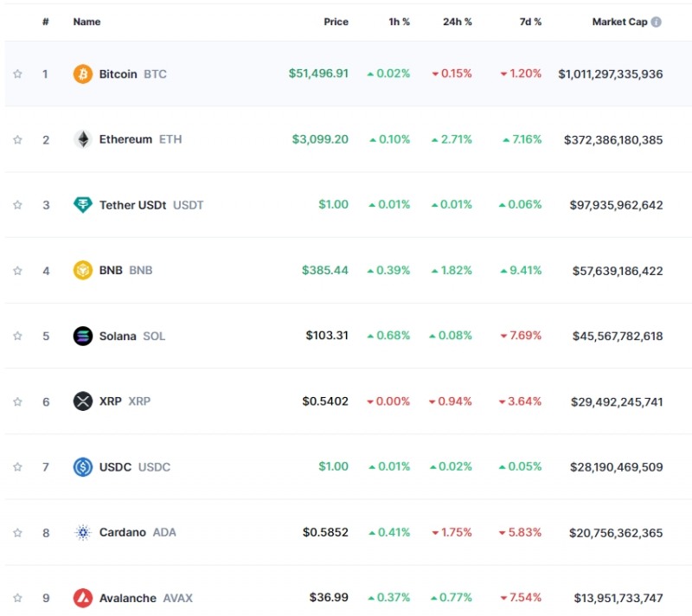Click the XRP logo icon
Image resolution: width=692 pixels, height=616 pixels.
(82, 401)
